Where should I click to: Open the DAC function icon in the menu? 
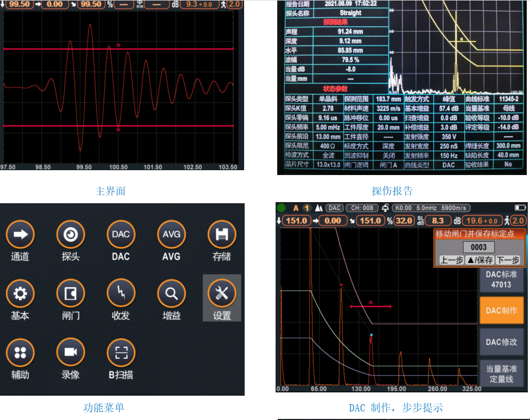pyautogui.click(x=121, y=235)
